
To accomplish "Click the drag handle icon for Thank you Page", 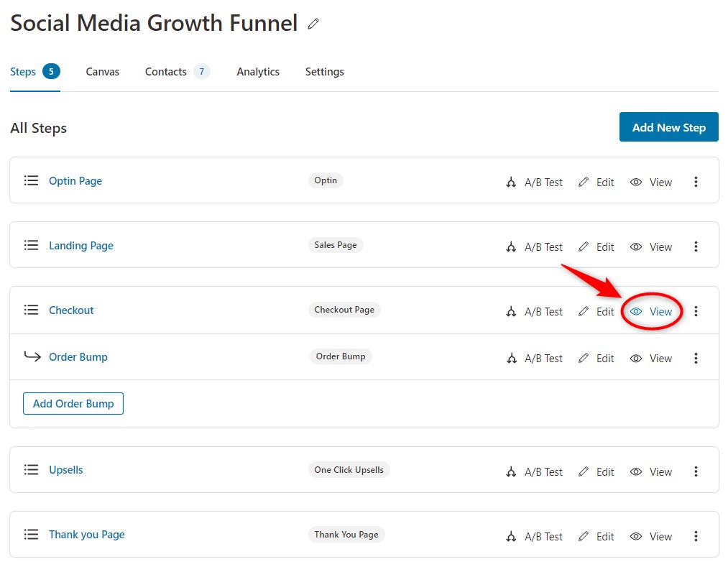I will (x=31, y=534).
